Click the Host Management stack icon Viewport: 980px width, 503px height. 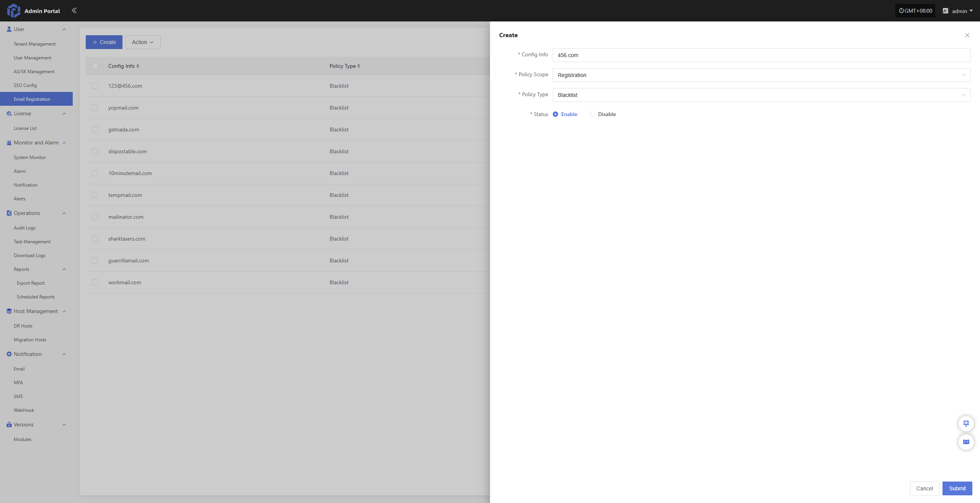[x=9, y=311]
